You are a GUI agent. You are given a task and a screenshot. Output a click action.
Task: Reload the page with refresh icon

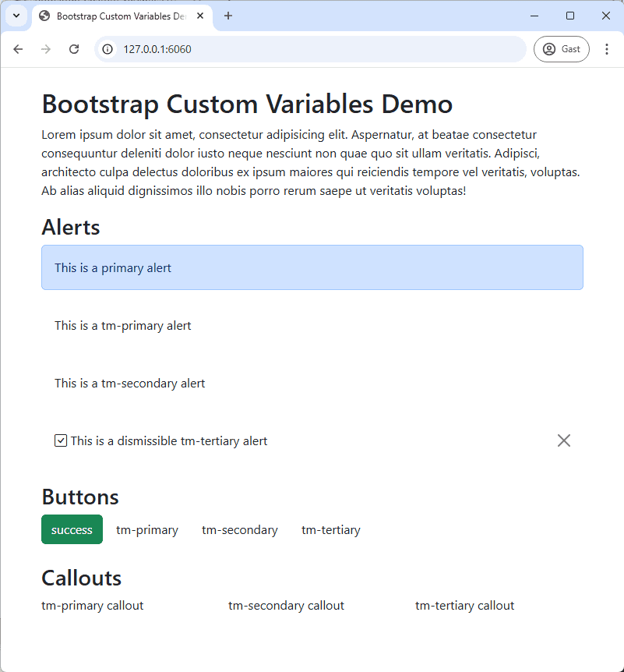74,49
